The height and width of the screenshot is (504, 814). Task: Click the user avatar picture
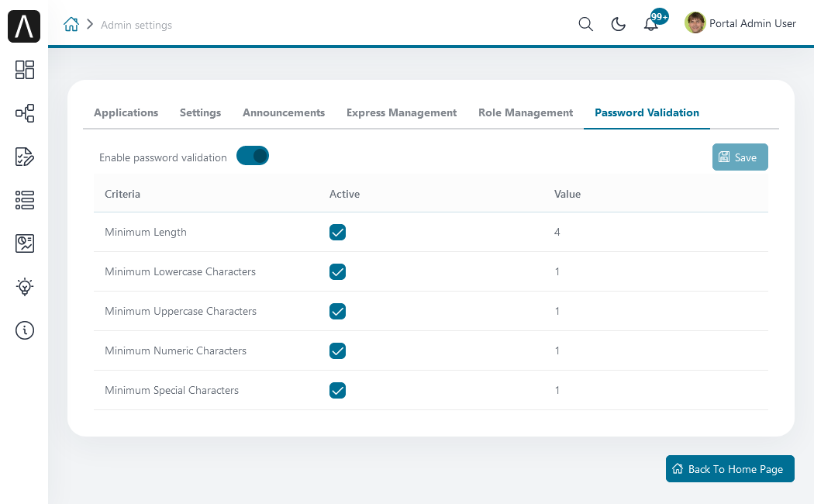pos(695,22)
